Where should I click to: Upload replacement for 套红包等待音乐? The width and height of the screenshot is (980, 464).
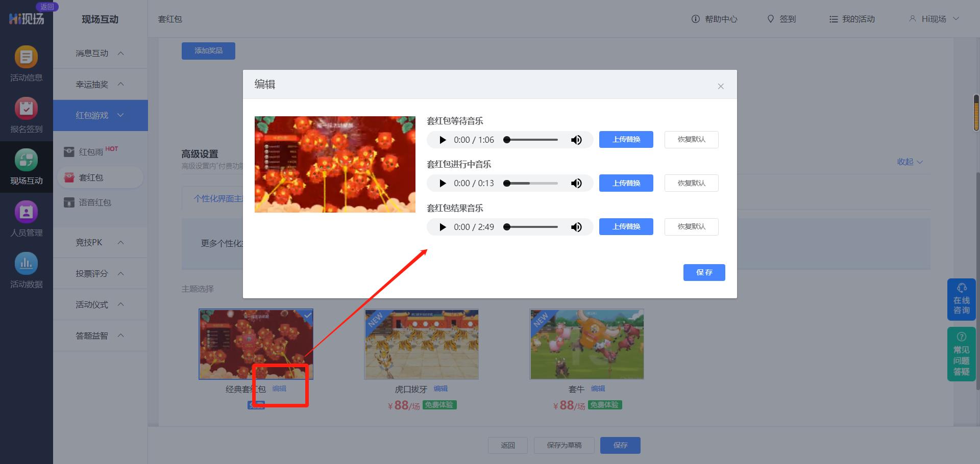[x=626, y=139]
